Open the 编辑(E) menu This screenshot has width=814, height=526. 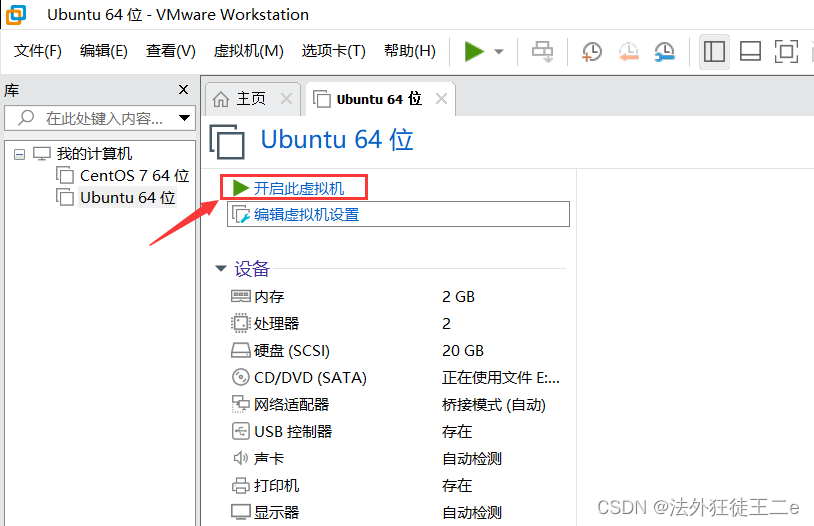(x=103, y=51)
